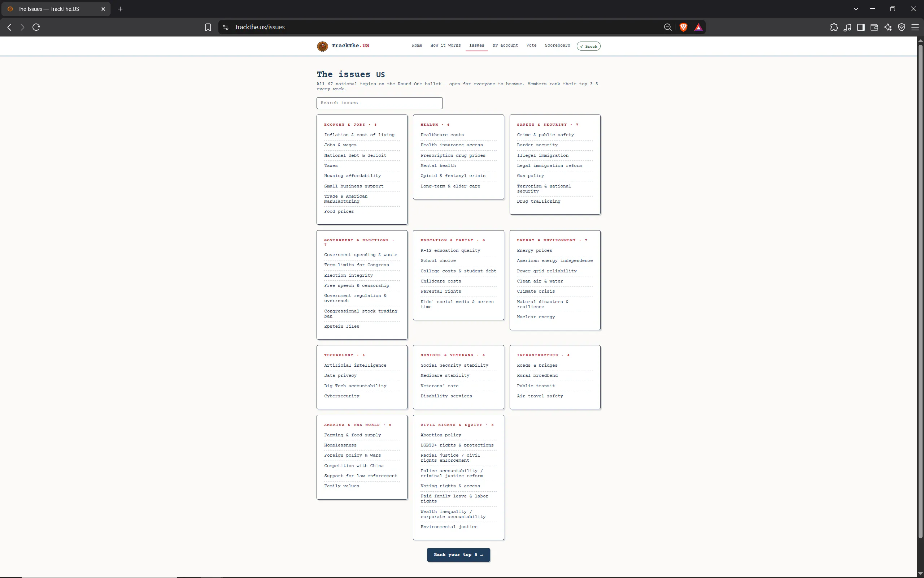Click Rank your top 5 button
The height and width of the screenshot is (578, 924).
tap(458, 555)
